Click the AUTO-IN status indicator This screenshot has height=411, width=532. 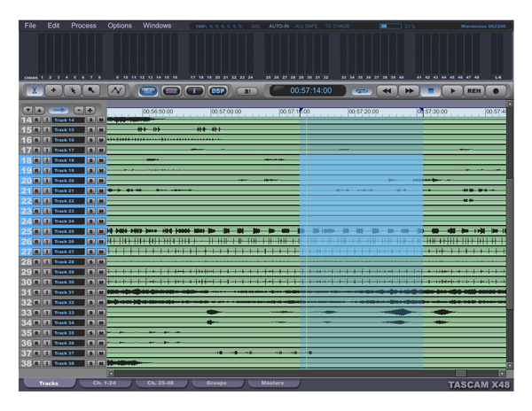pos(279,26)
